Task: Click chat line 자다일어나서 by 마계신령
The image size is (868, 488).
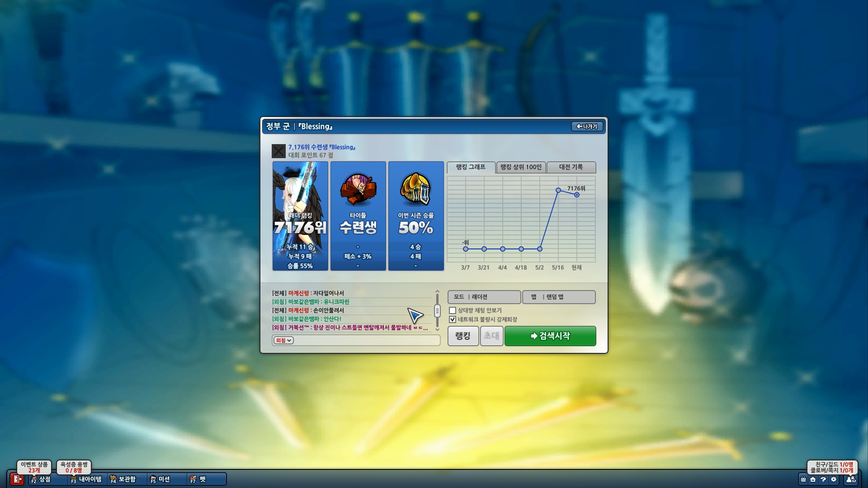Action: 308,293
